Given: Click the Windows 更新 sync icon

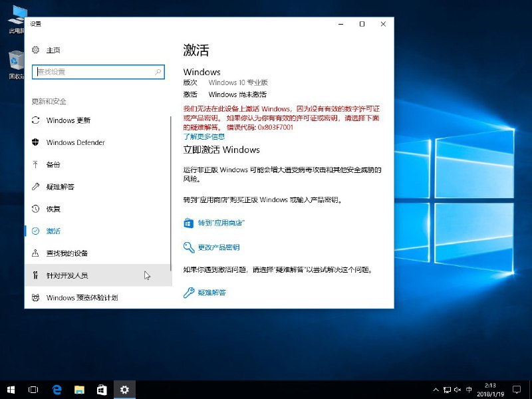Looking at the screenshot, I should pyautogui.click(x=36, y=120).
